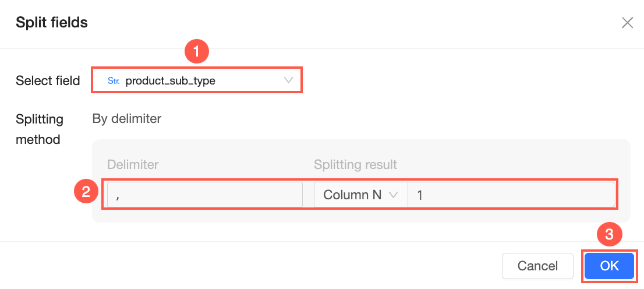
Task: Click the product_sub_type selected value
Action: (x=170, y=81)
